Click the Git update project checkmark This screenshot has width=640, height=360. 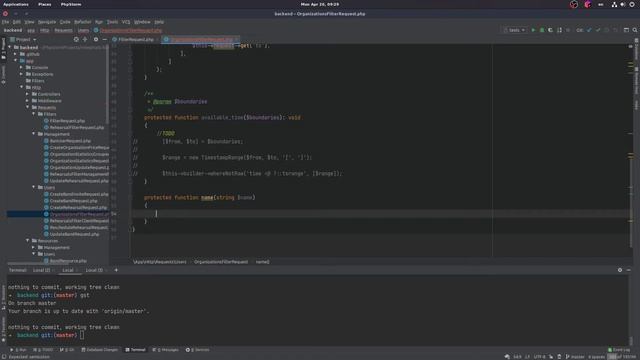[589, 30]
